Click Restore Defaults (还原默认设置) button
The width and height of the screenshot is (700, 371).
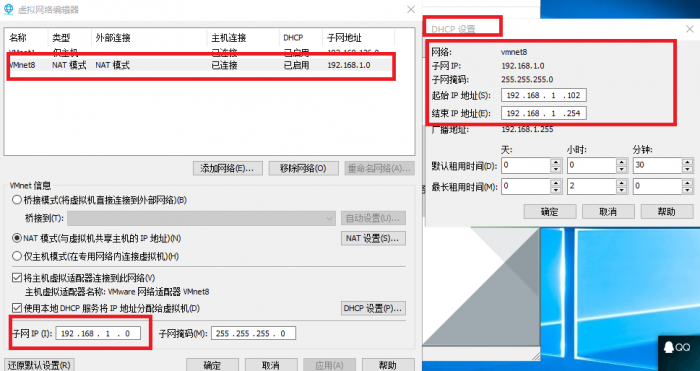[x=39, y=365]
